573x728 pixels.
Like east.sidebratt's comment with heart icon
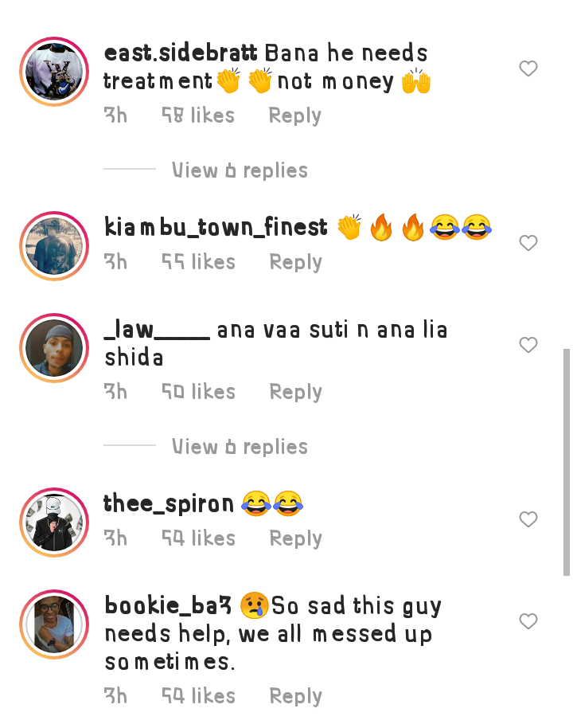(528, 68)
